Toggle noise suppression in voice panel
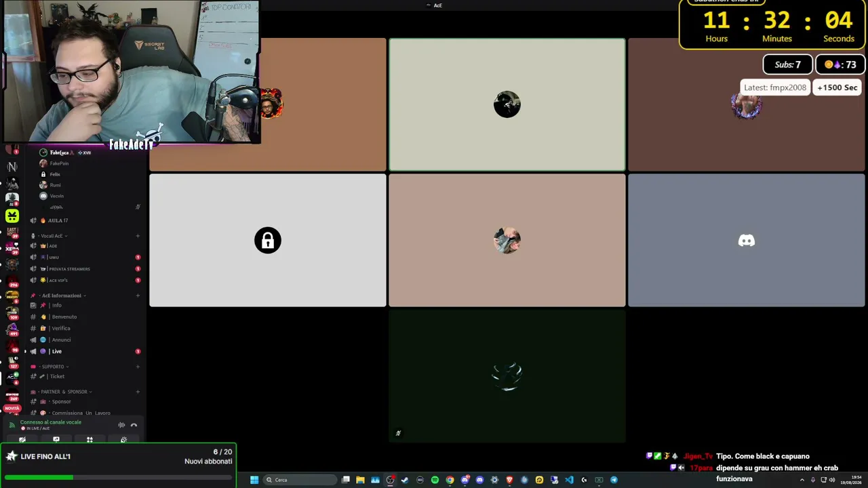868x488 pixels. click(x=121, y=425)
